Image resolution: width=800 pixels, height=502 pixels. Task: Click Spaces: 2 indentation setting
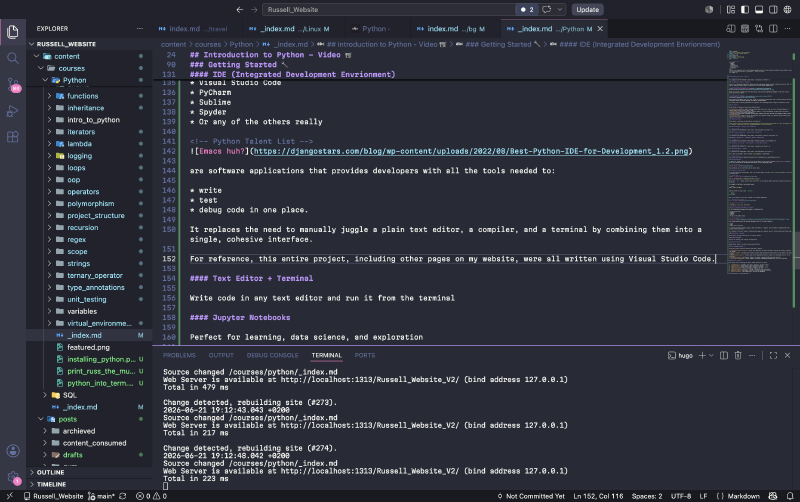pos(646,496)
